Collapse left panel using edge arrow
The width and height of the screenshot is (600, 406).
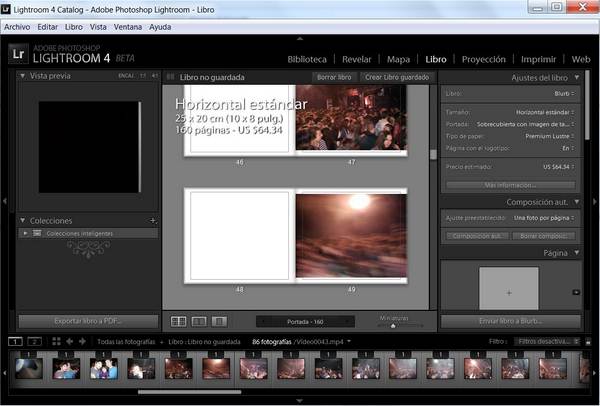(x=5, y=201)
